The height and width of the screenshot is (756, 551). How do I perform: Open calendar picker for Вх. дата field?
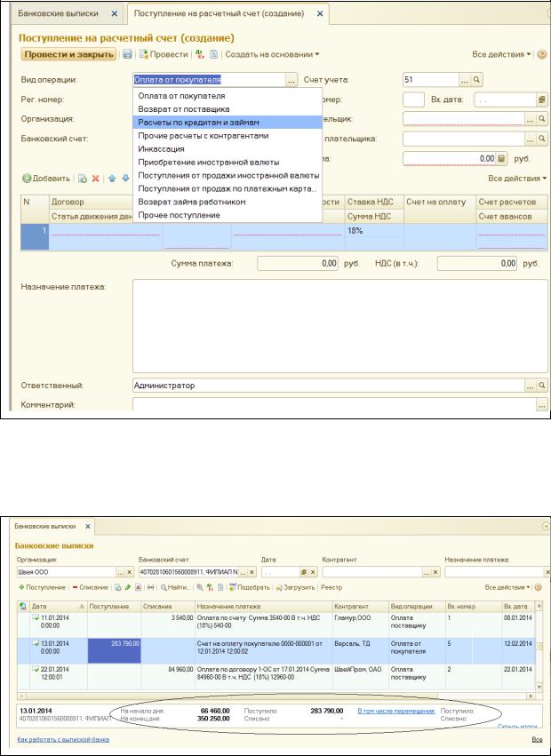point(541,99)
